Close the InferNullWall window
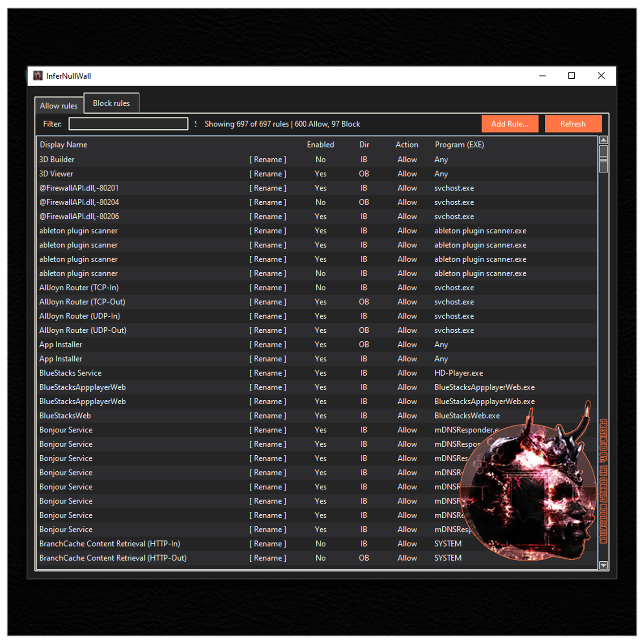 click(x=601, y=76)
